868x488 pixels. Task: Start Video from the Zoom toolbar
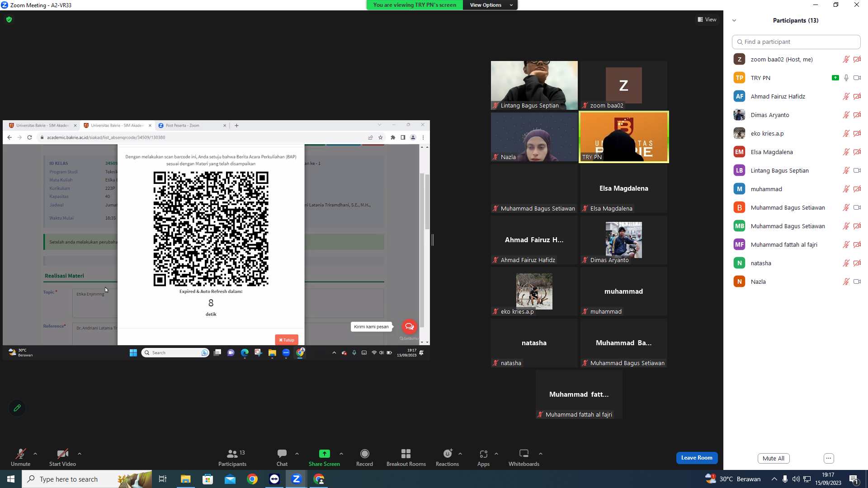tap(62, 457)
